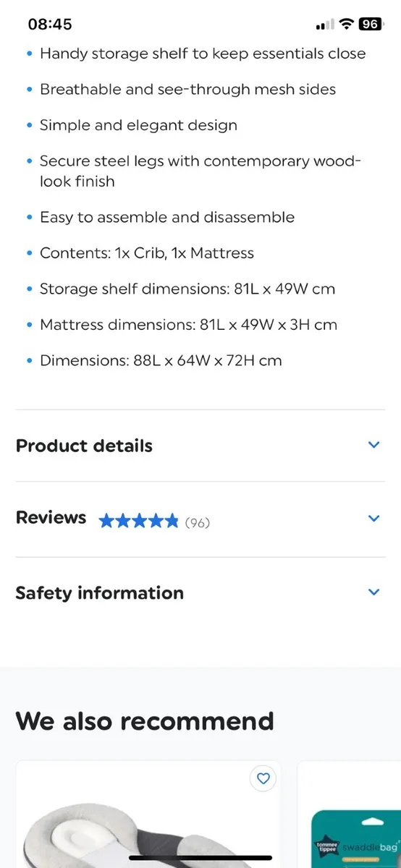401x868 pixels.
Task: Select the Contents: 1x Crib, 1x Mattress line
Action: 147,253
